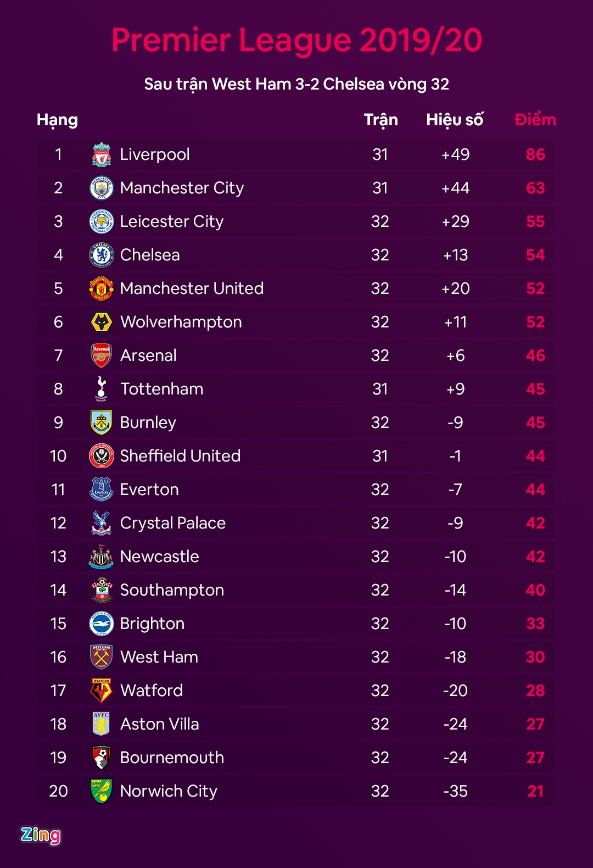Select the Wolverhampton wolf logo
The height and width of the screenshot is (868, 593).
coord(102,322)
